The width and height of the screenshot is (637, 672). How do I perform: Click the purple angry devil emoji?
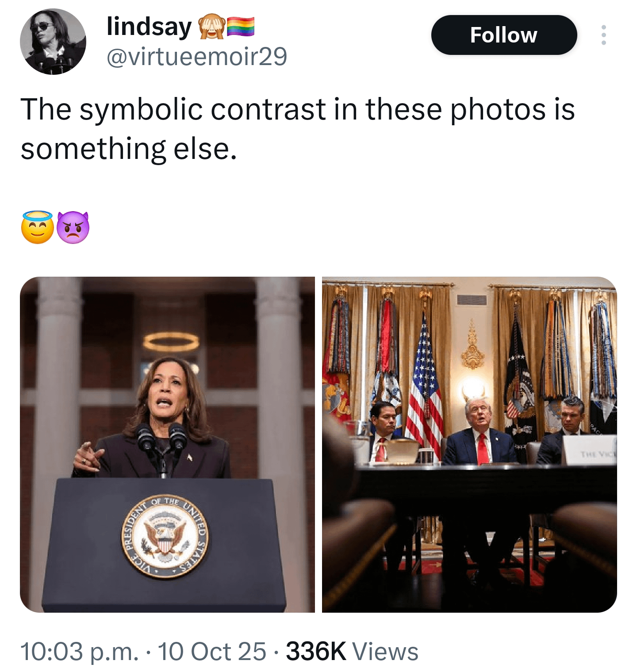pos(73,227)
